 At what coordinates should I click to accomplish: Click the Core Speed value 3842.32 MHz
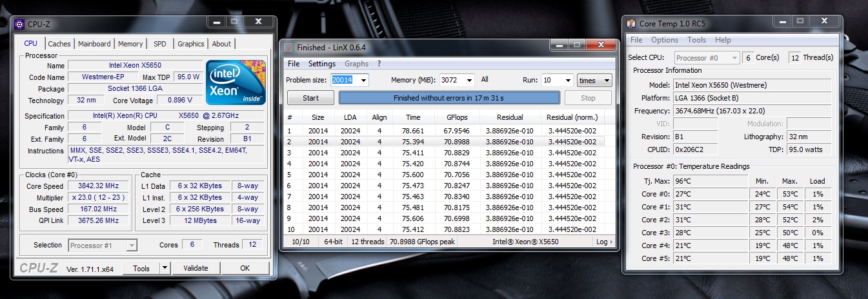(99, 186)
